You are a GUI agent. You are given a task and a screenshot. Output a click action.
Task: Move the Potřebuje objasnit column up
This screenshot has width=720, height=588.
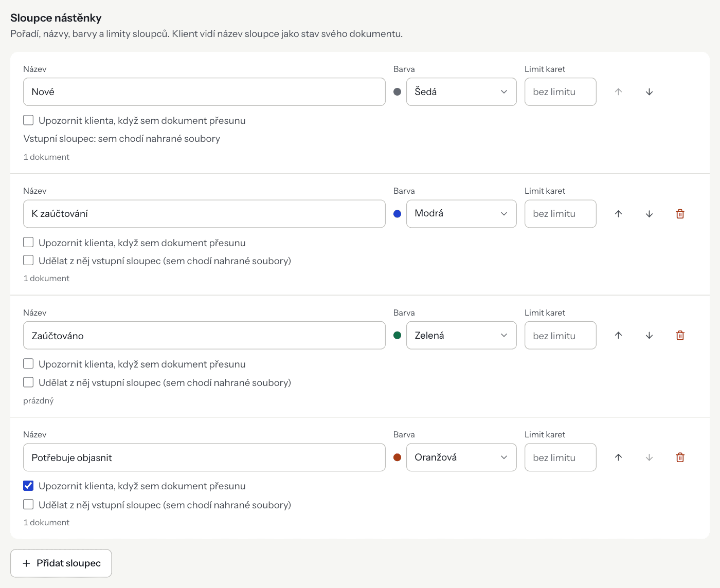coord(618,457)
